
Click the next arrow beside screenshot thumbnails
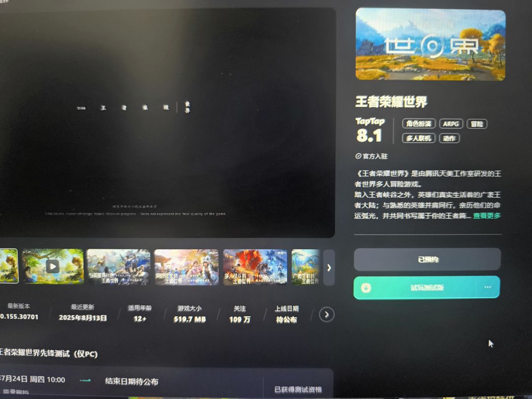[x=329, y=267]
